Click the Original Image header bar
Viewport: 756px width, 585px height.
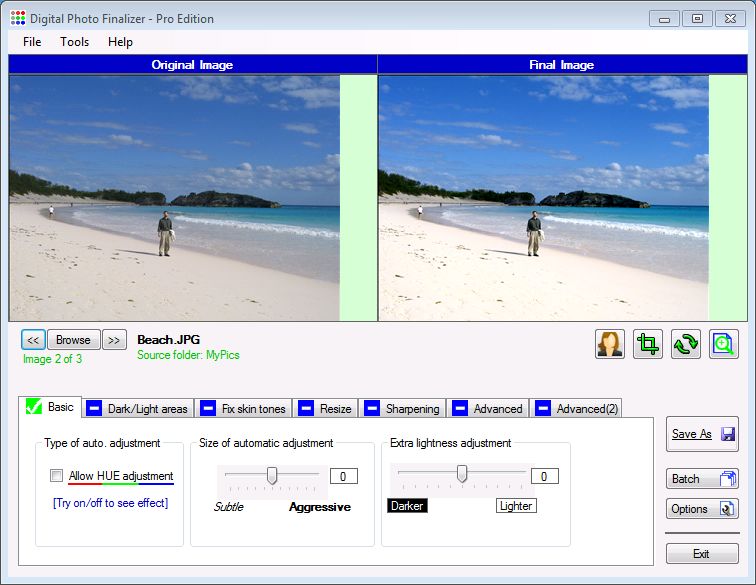(193, 65)
